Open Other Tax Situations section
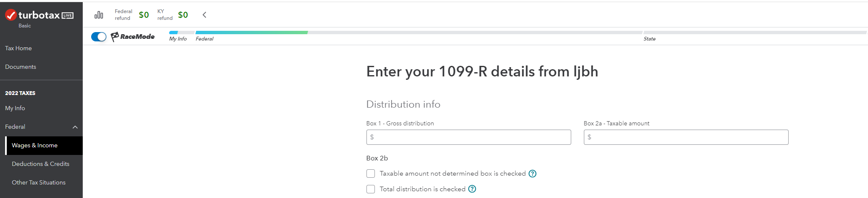This screenshot has width=868, height=198. 39,182
